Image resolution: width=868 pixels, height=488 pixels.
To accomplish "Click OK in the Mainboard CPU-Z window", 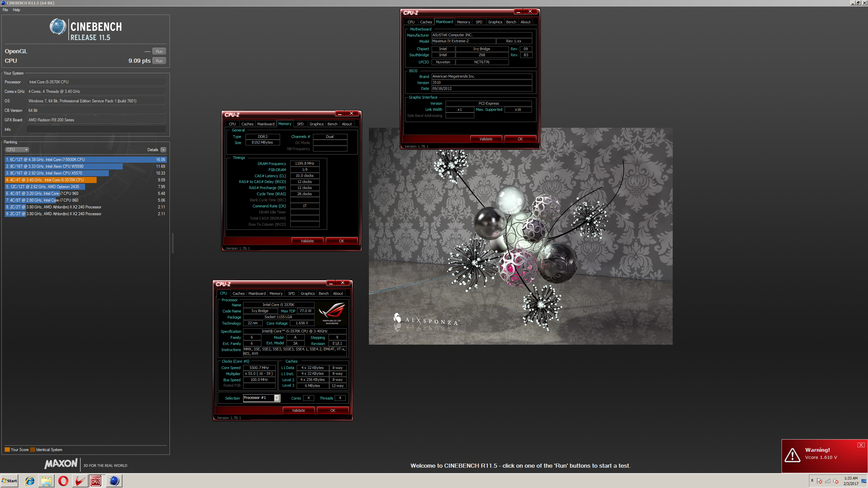I will point(520,139).
